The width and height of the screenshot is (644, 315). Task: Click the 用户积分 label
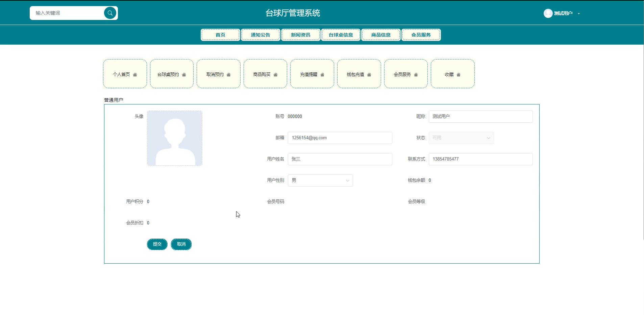[x=135, y=202]
